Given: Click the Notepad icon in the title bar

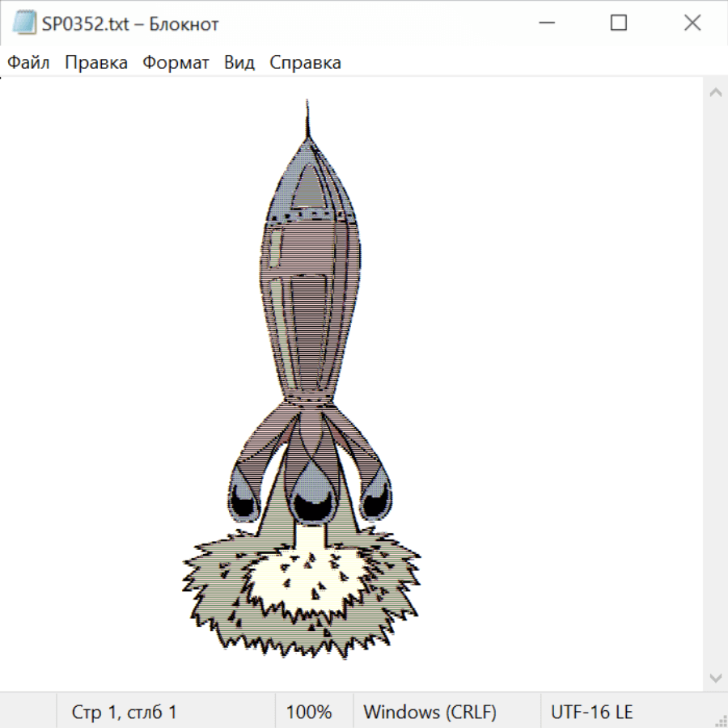Looking at the screenshot, I should (24, 23).
